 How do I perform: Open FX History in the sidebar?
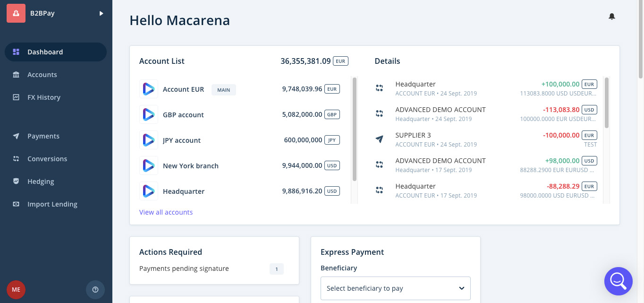pos(44,97)
